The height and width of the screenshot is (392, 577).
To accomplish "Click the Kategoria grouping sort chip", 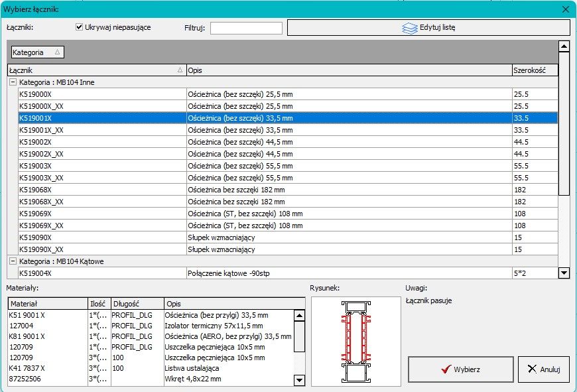I will point(37,52).
